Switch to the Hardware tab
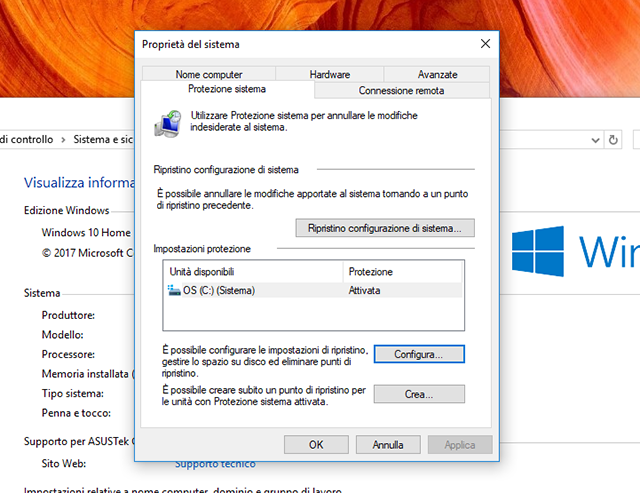 click(329, 74)
